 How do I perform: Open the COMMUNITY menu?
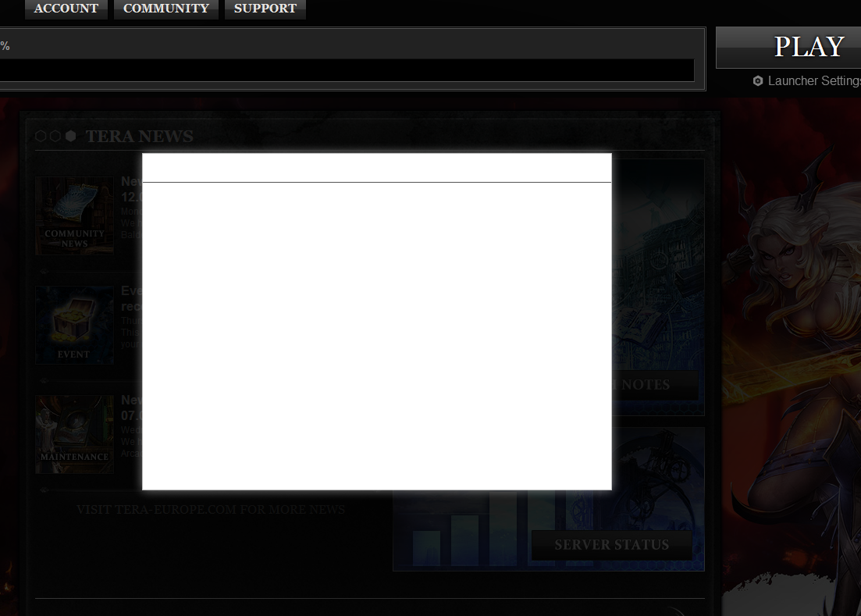(165, 9)
